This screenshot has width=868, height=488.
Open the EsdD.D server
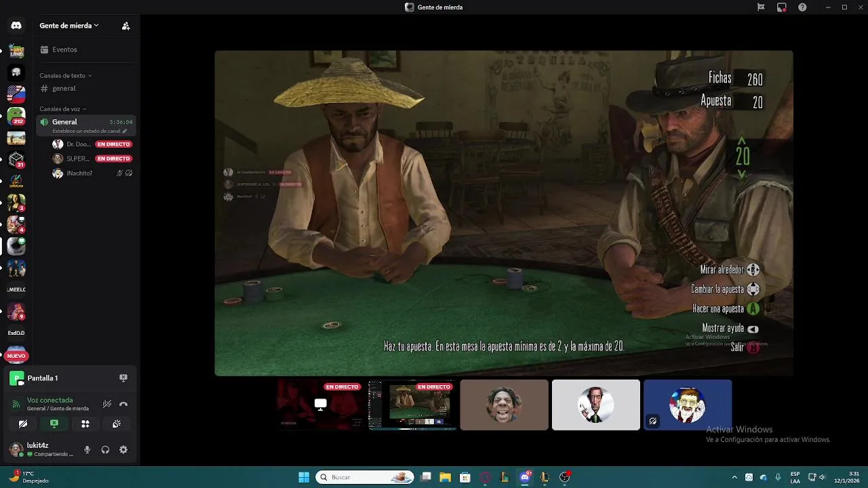pos(16,333)
